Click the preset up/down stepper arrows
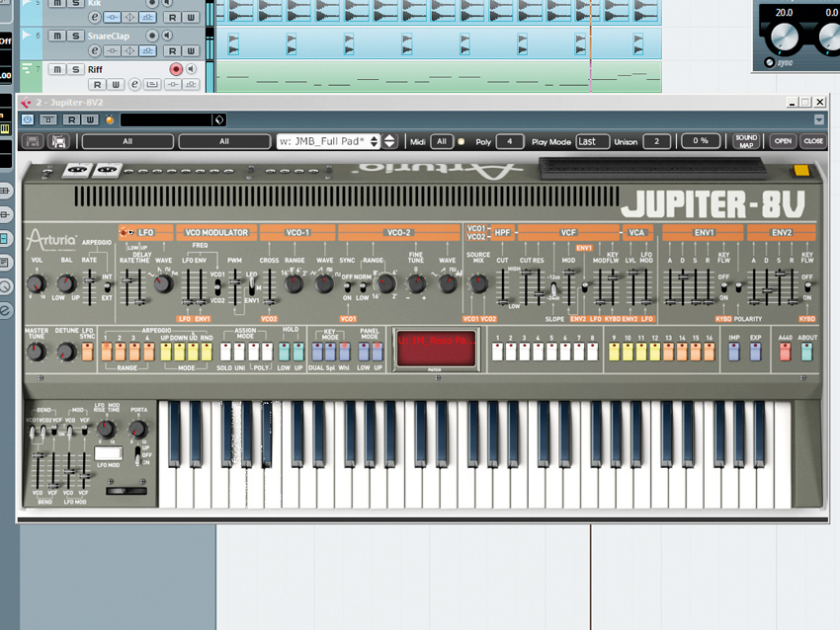840x630 pixels. [x=390, y=141]
